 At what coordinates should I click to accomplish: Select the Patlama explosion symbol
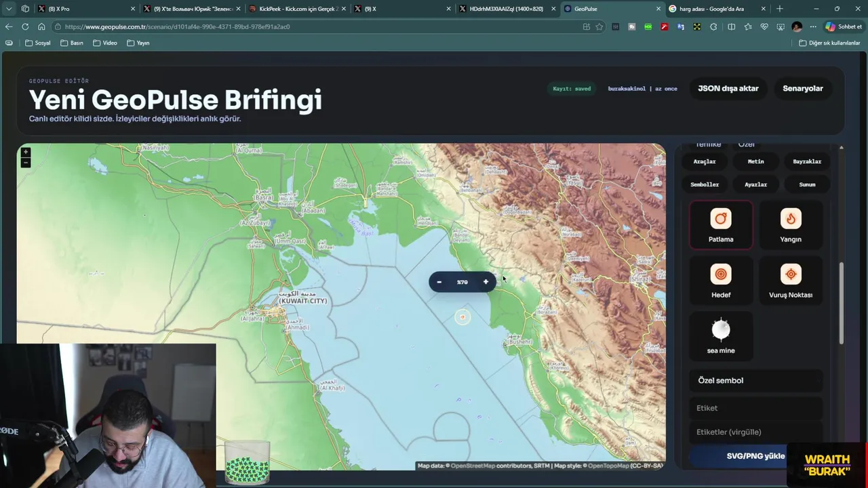pos(721,225)
